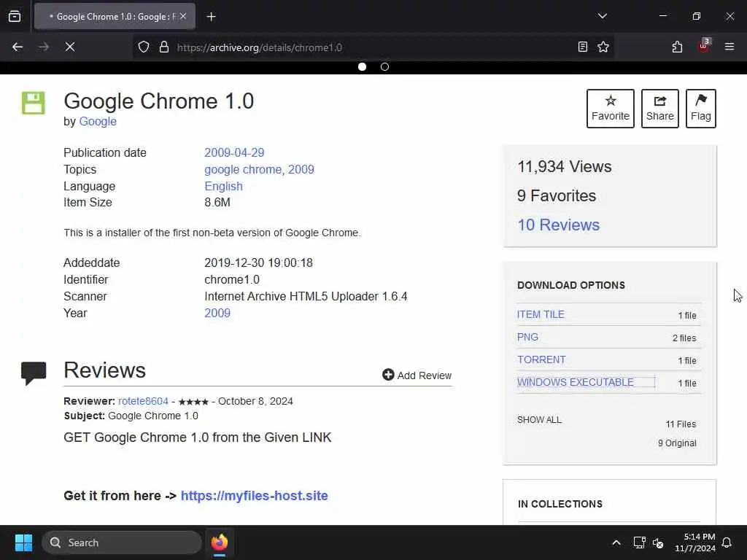Open the 2009 topic link

click(x=301, y=169)
